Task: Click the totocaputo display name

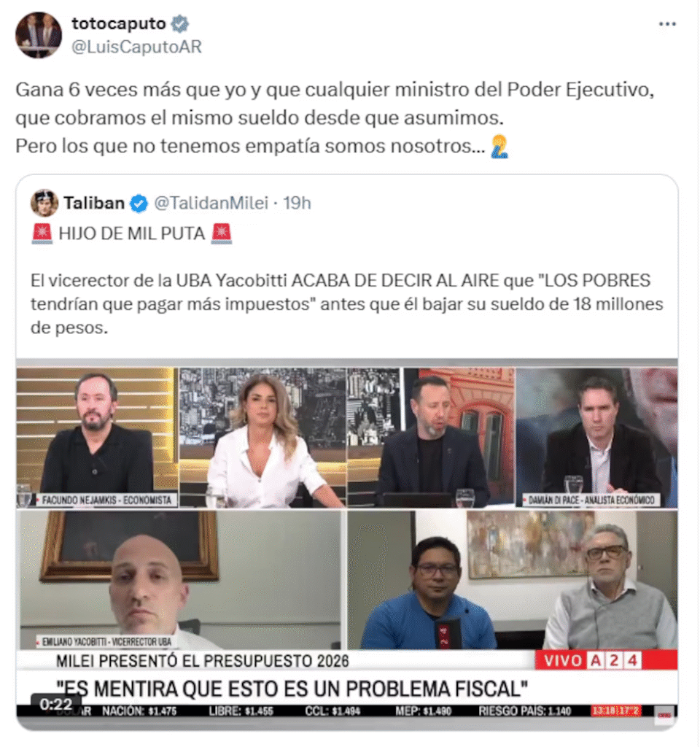Action: (x=119, y=23)
